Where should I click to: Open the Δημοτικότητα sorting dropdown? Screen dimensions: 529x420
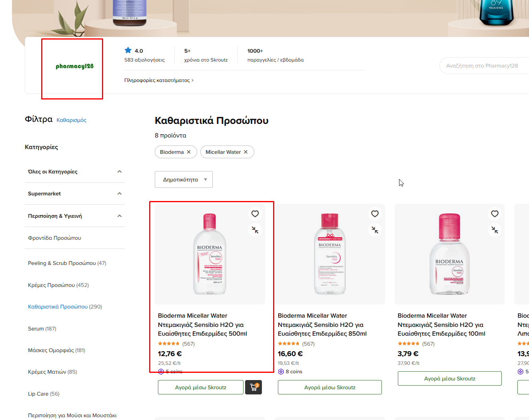tap(184, 179)
